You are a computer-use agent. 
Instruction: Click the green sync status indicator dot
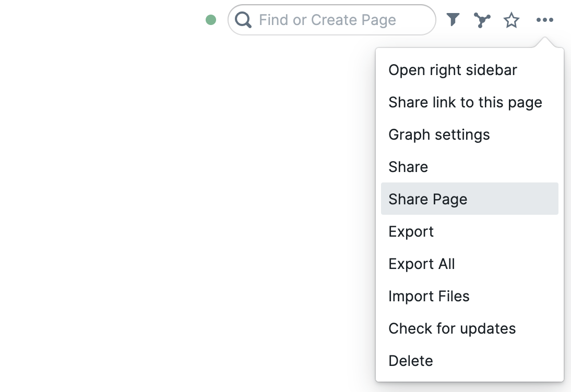click(211, 20)
